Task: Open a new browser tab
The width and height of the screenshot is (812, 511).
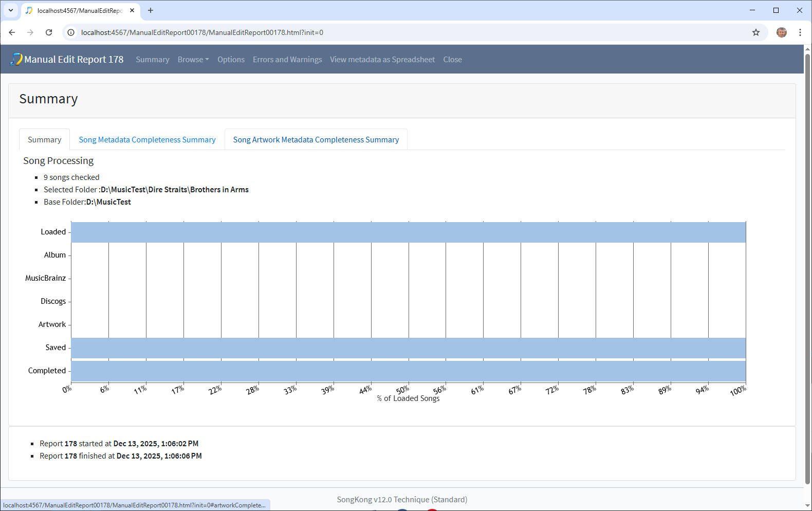Action: [x=151, y=10]
